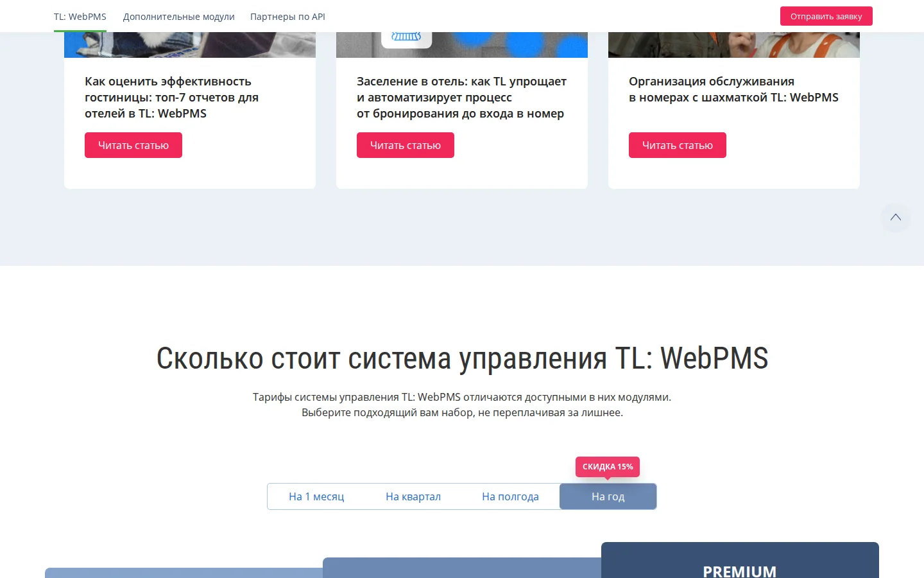Screen dimensions: 924x578
Task: Select the На 1 месяц billing period
Action: pyautogui.click(x=316, y=496)
